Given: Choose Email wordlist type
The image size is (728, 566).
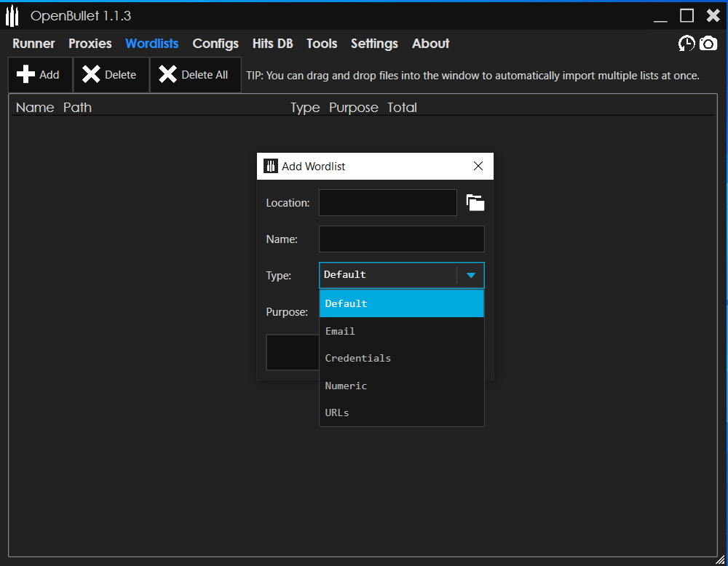Looking at the screenshot, I should point(402,331).
